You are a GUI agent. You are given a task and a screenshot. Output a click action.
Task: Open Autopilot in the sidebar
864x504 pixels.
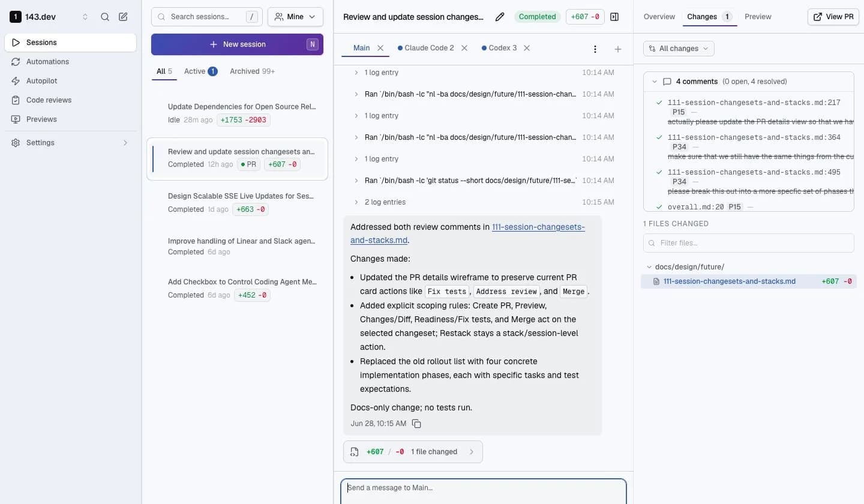[x=70, y=81]
